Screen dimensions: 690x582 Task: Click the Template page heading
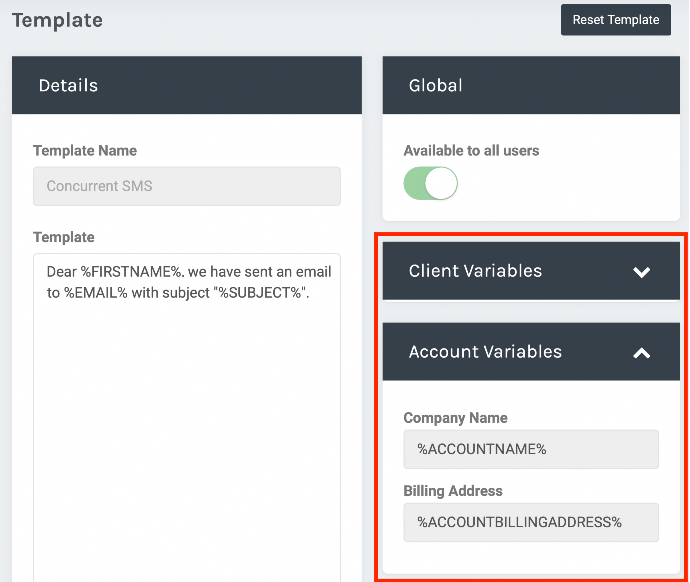click(57, 20)
